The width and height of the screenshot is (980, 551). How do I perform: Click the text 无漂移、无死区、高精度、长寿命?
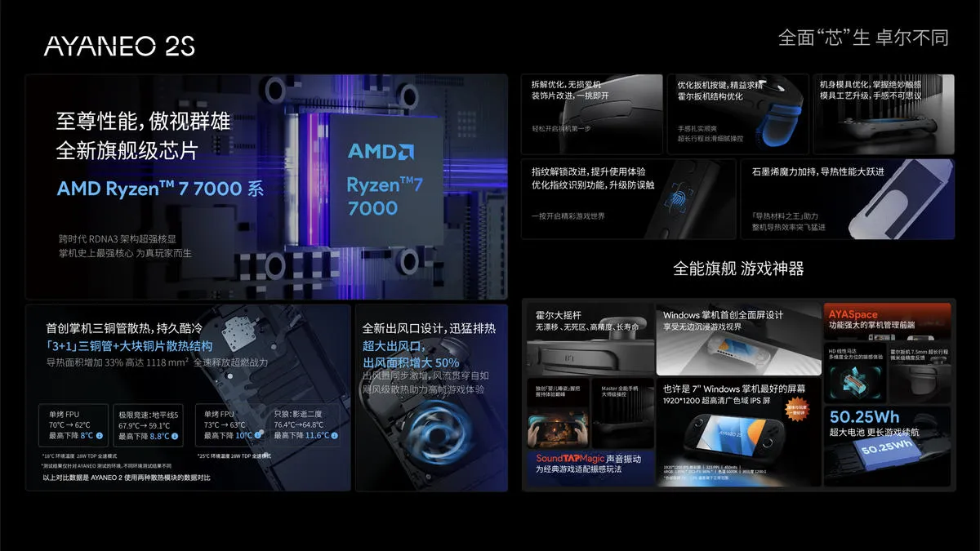tap(588, 327)
